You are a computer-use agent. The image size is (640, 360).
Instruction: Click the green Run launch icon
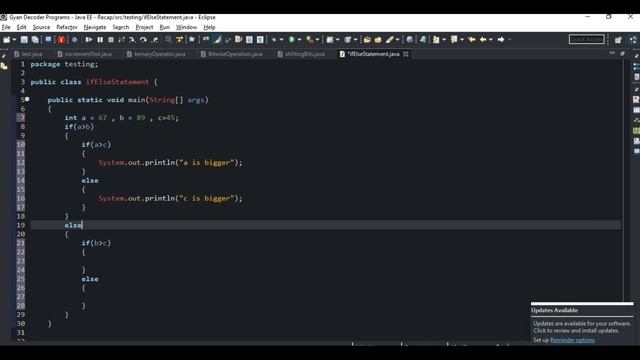291,40
